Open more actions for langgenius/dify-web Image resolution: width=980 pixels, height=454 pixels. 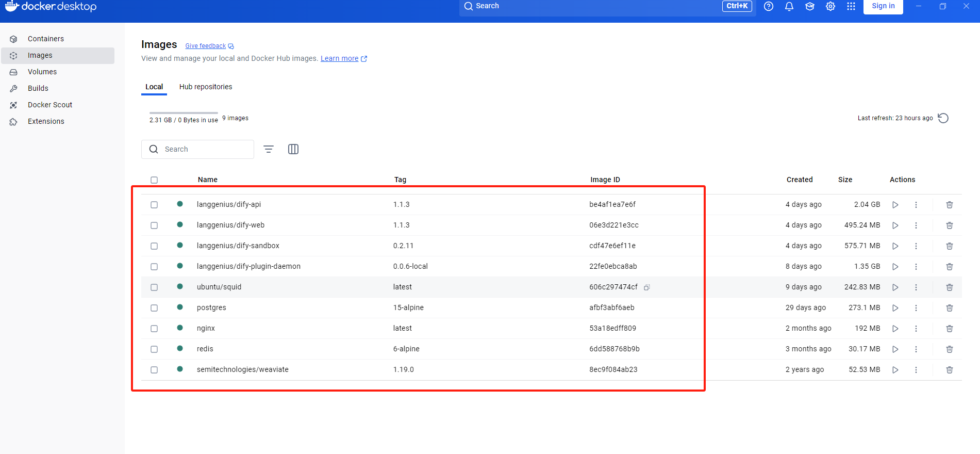pyautogui.click(x=916, y=225)
